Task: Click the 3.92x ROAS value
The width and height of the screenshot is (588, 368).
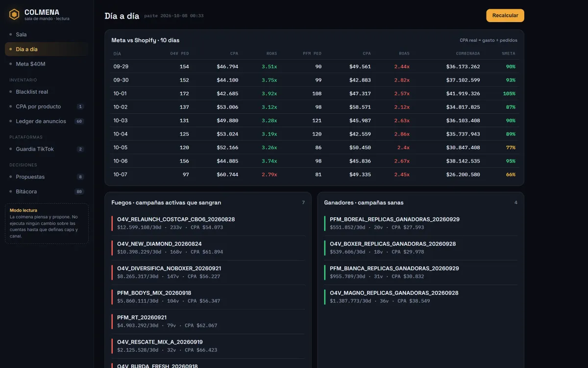Action: coord(269,94)
